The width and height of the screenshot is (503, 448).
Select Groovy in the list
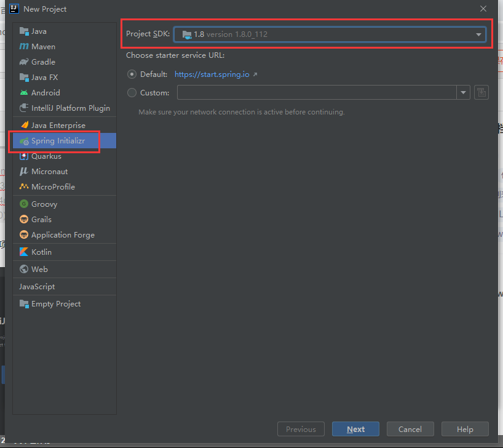pyautogui.click(x=65, y=204)
